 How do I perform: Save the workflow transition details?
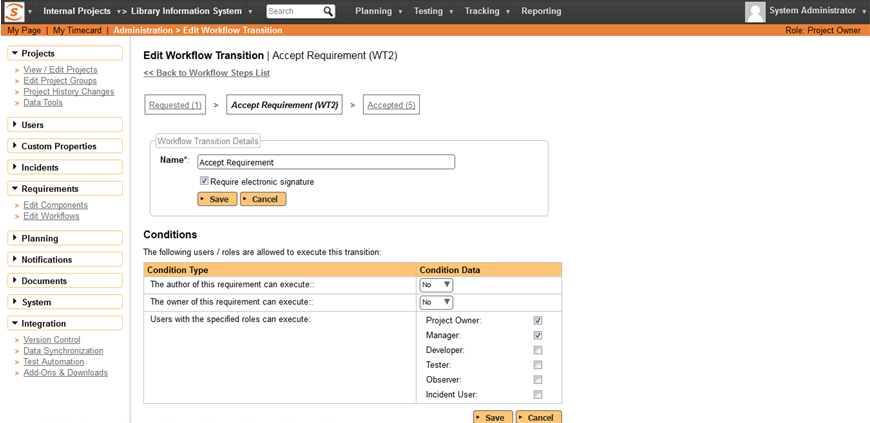[x=217, y=199]
